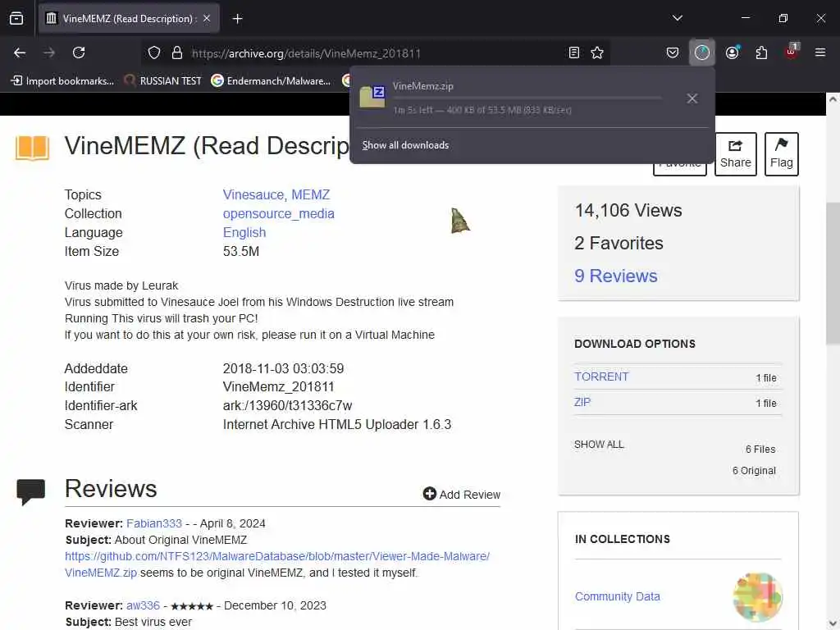840x630 pixels.
Task: Click SHOW ALL download files
Action: coord(599,445)
